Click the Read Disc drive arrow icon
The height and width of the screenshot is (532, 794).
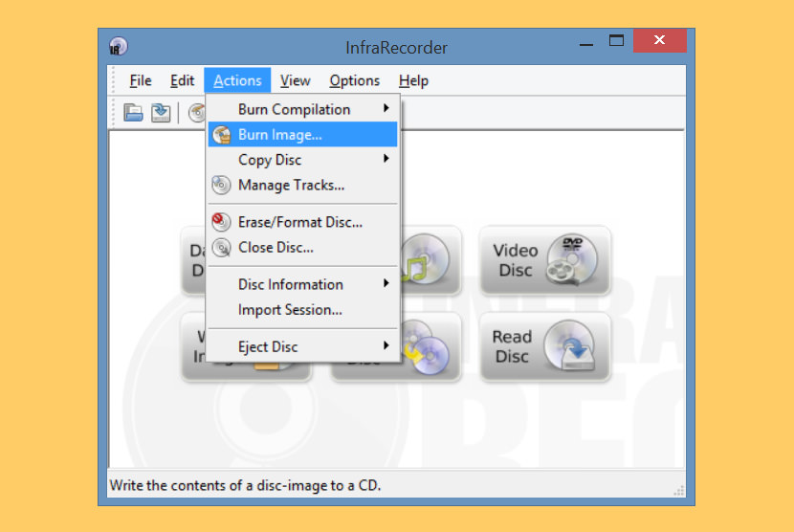tap(569, 345)
